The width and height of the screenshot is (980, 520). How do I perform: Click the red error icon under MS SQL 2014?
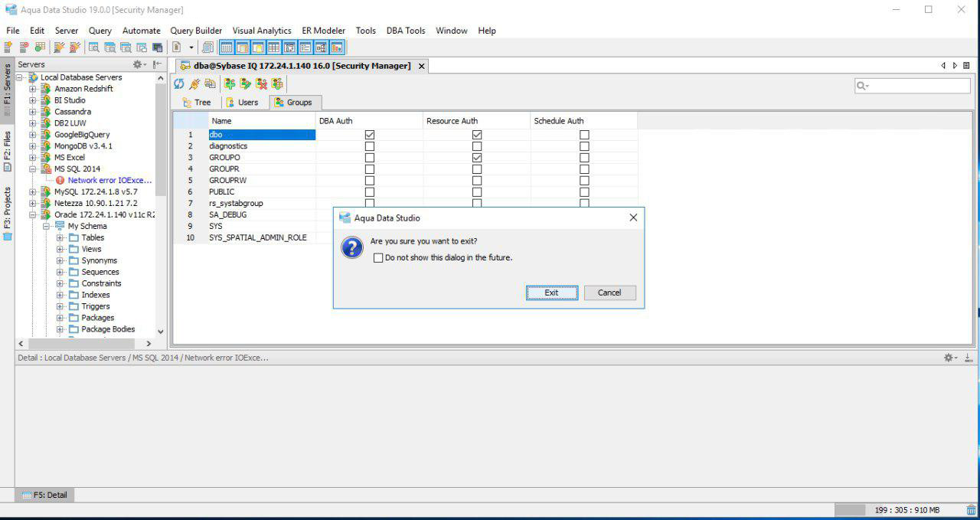60,181
